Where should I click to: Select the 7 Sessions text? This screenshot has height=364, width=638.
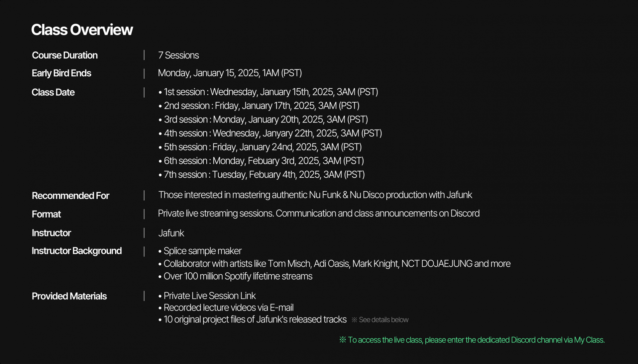(x=178, y=55)
